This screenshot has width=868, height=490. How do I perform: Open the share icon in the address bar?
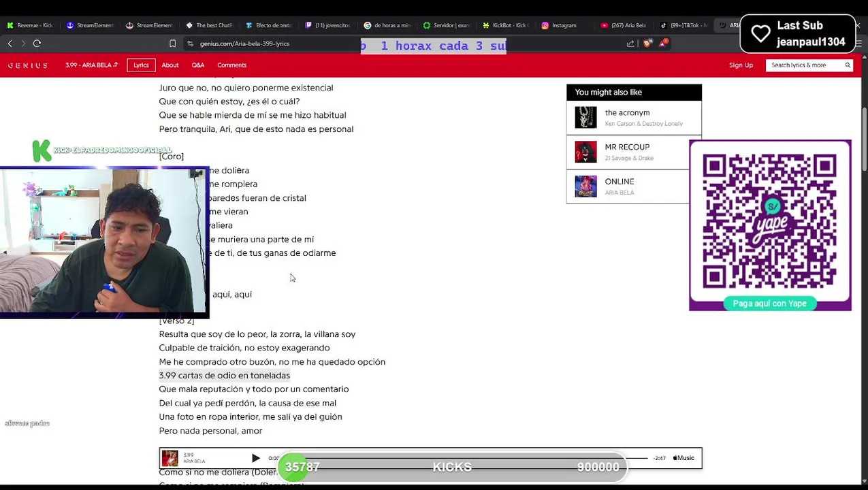click(630, 44)
